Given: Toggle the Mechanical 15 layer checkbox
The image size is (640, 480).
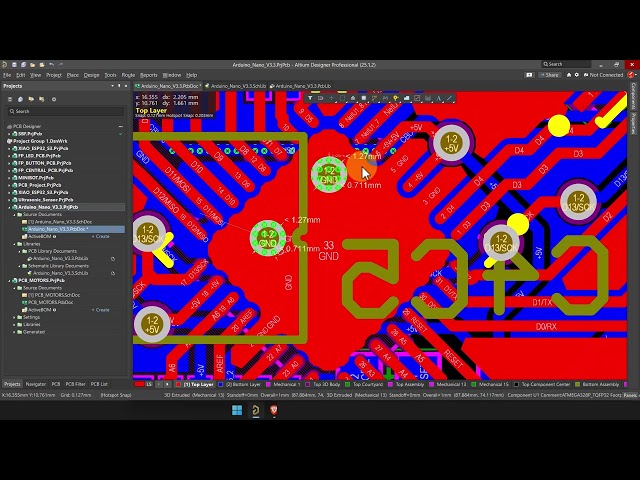Looking at the screenshot, I should pyautogui.click(x=474, y=384).
